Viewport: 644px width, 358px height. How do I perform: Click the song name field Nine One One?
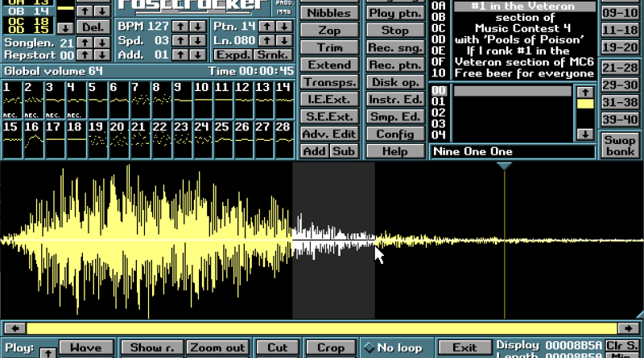pos(513,151)
